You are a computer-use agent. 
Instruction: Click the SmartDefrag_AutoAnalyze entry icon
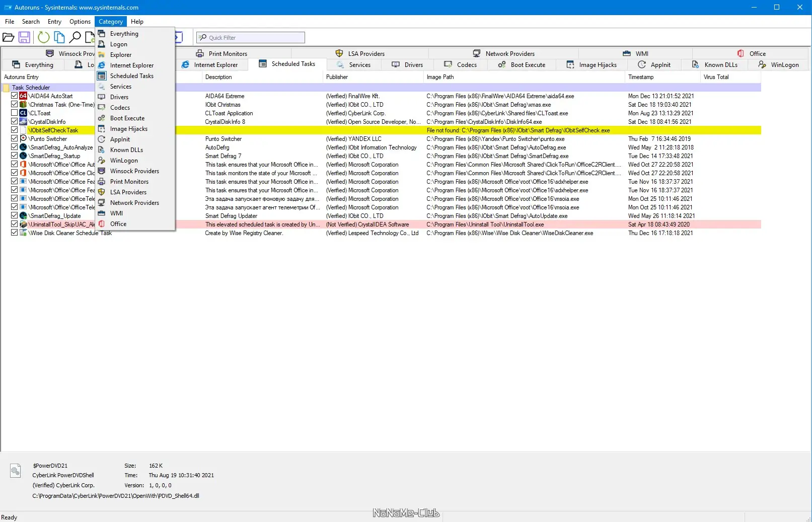23,147
